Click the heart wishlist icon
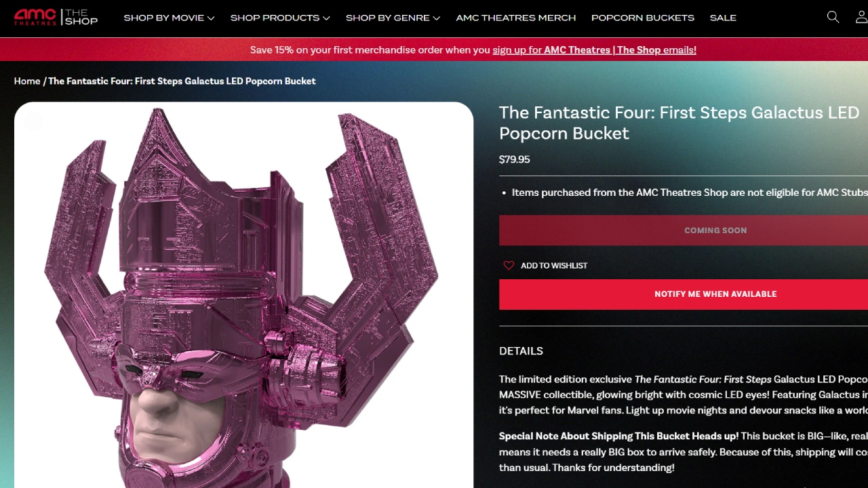The width and height of the screenshot is (868, 488). [509, 266]
